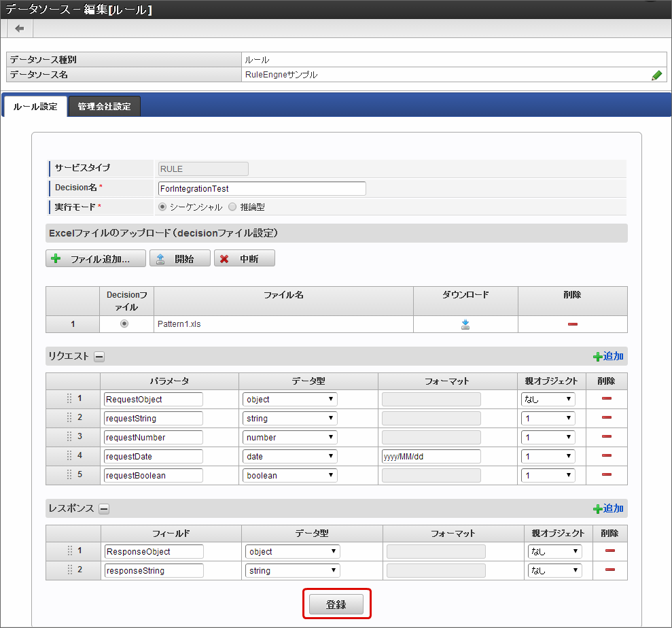
Task: Remove the responseString field row
Action: pyautogui.click(x=609, y=570)
